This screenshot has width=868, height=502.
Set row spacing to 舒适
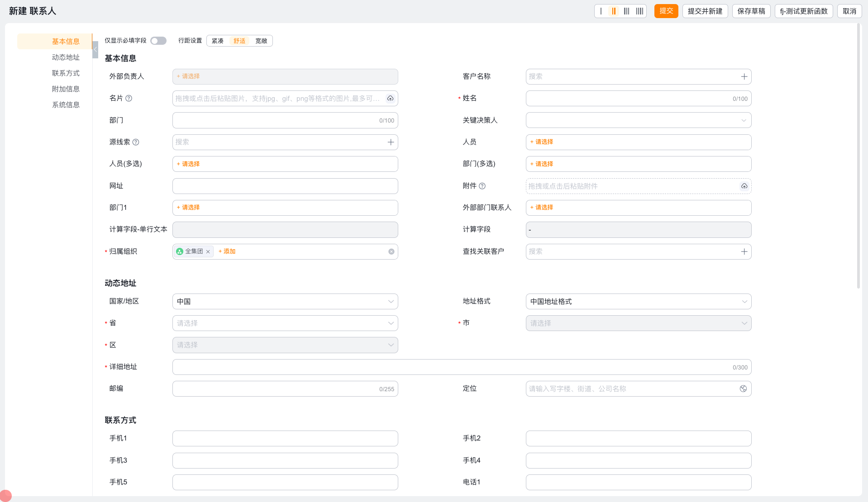coord(239,41)
